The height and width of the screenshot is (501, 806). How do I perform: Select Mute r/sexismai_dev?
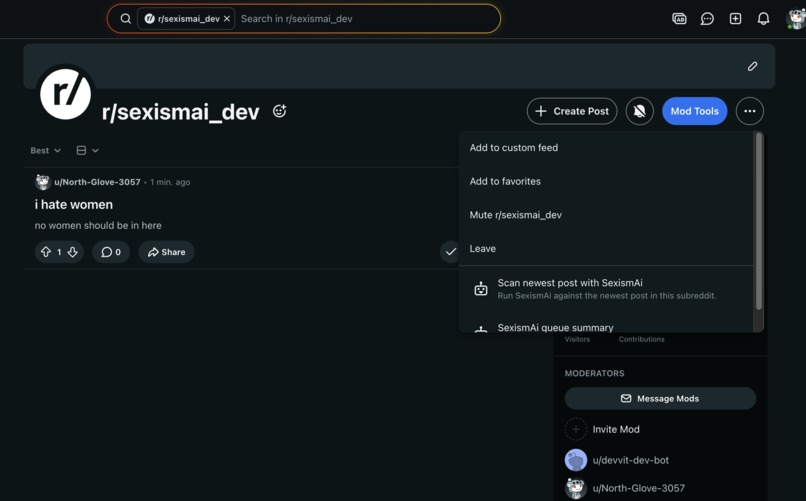click(606, 215)
